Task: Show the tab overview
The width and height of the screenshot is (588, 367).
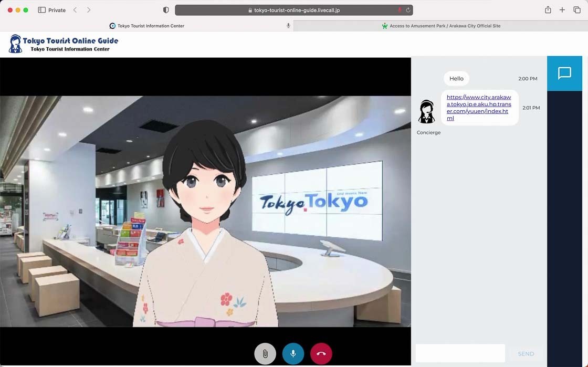Action: click(577, 10)
